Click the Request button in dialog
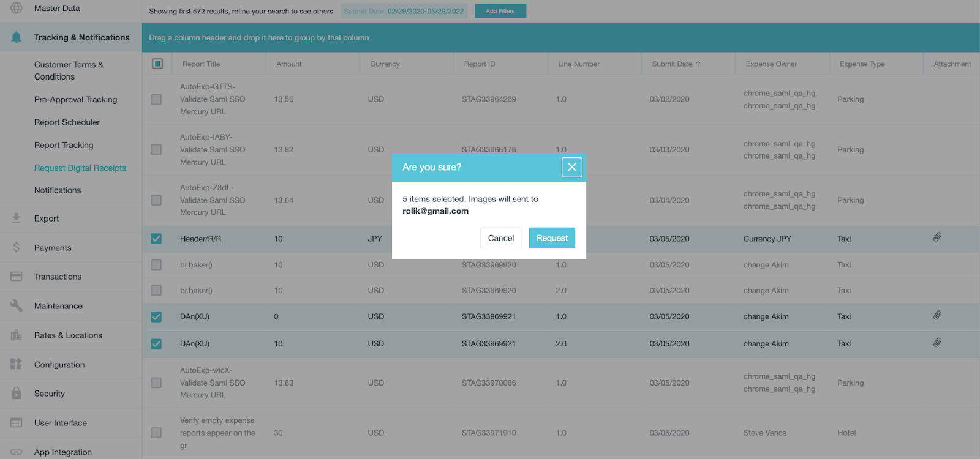Viewport: 980px width, 459px height. click(x=552, y=238)
